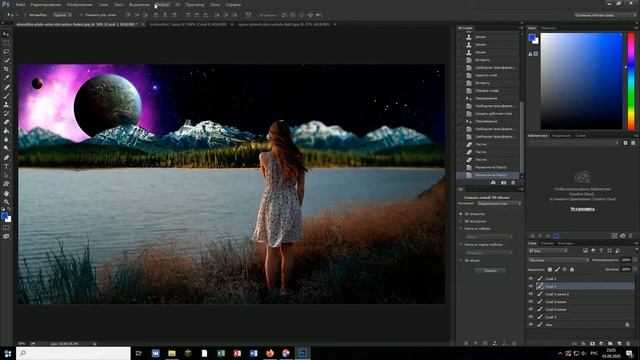
Task: Open dropdown under Сетка из карты глубины
Action: click(x=489, y=253)
